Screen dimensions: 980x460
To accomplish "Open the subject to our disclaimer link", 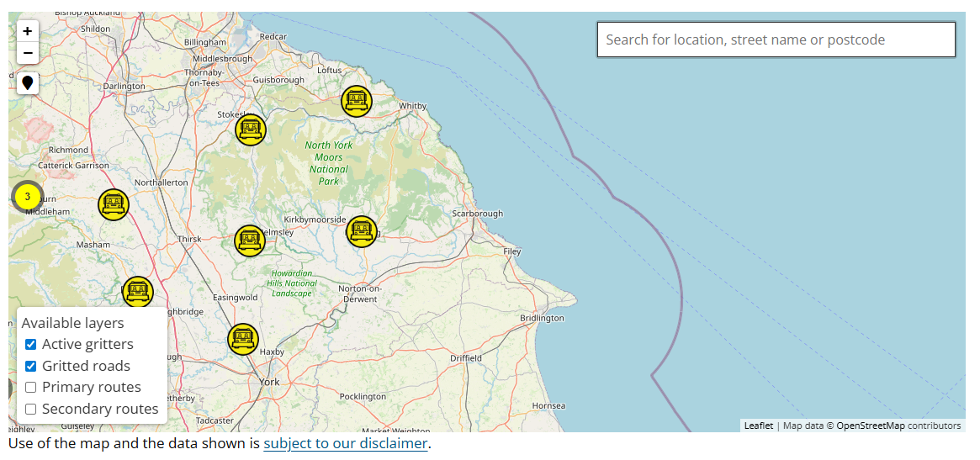I will (345, 443).
